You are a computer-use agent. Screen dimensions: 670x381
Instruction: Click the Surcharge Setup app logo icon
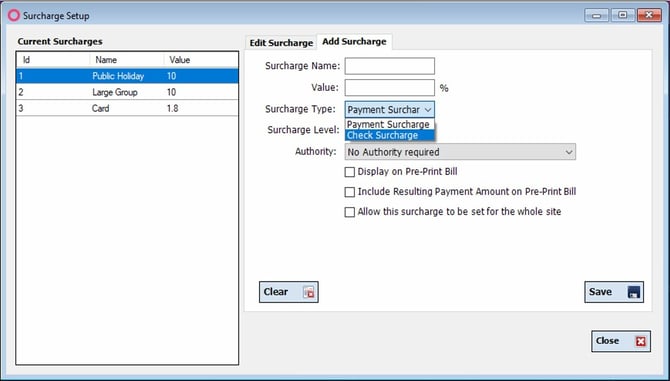[14, 16]
